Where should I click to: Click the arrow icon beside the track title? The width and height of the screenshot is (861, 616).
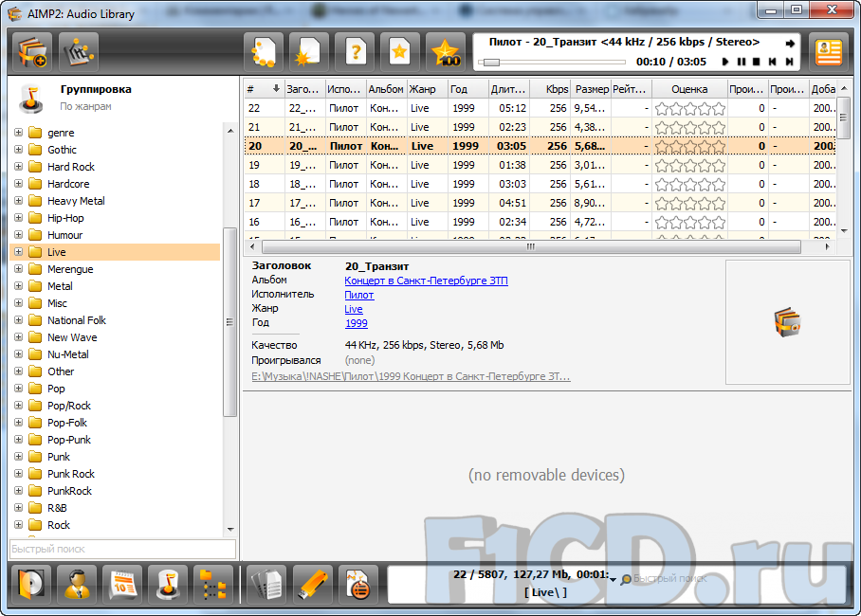point(790,44)
